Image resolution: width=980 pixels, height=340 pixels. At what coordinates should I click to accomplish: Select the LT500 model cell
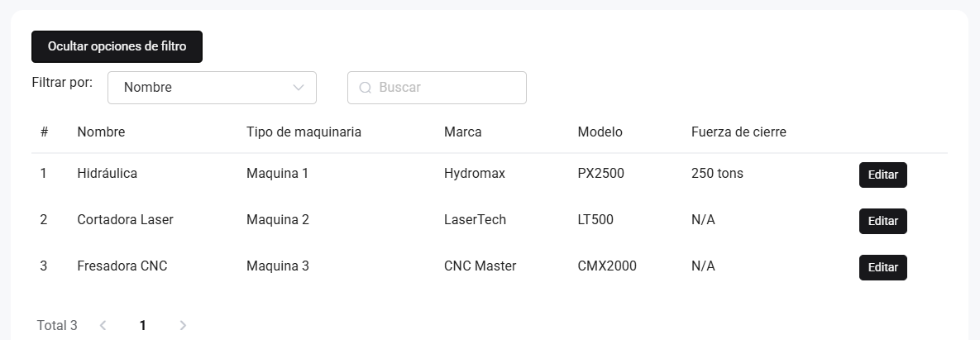click(595, 220)
